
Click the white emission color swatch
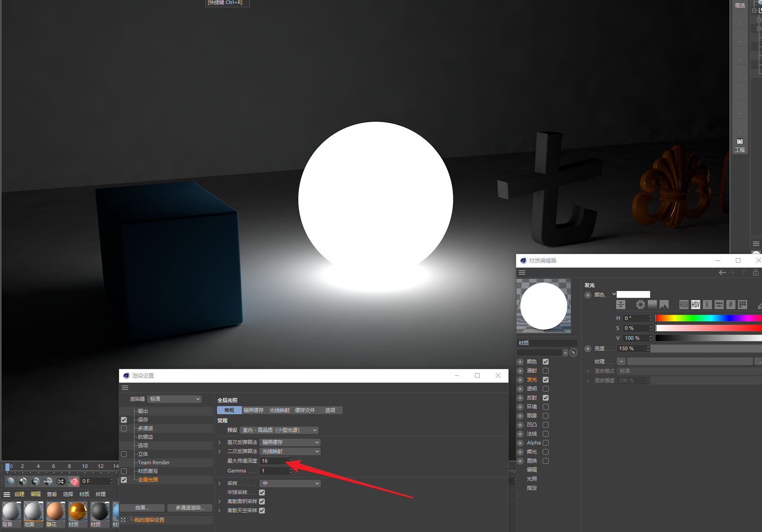(633, 294)
